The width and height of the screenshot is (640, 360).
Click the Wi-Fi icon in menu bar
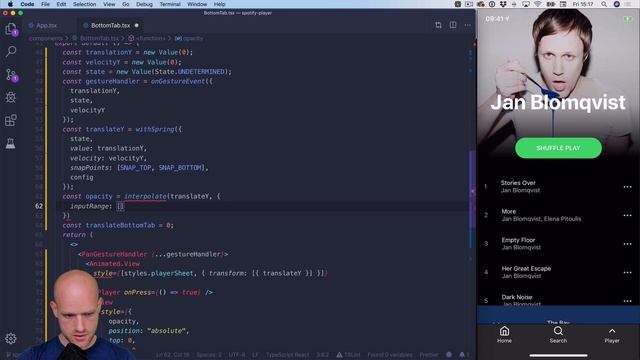pyautogui.click(x=538, y=4)
